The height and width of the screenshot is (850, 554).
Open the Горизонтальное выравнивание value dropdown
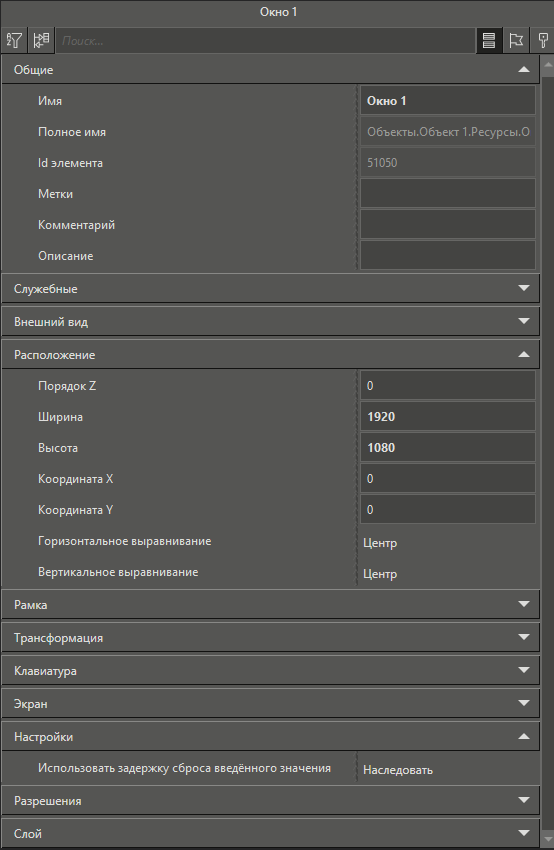tap(448, 542)
